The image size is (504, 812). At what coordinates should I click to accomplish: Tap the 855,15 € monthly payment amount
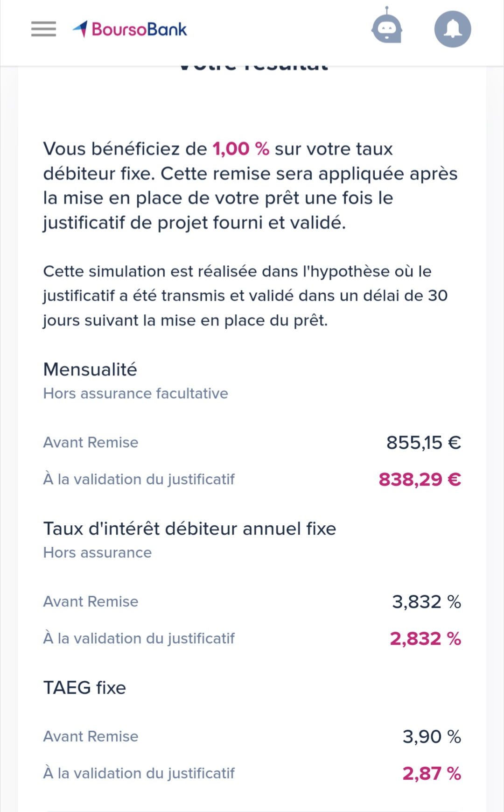click(424, 443)
